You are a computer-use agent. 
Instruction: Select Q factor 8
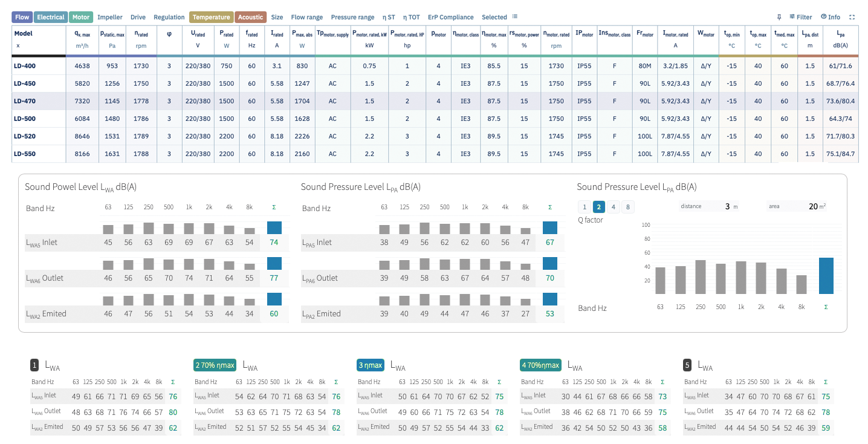[628, 206]
